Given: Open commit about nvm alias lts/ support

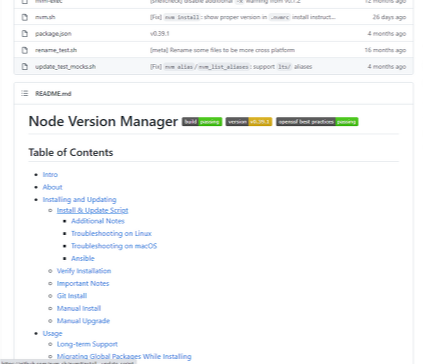Looking at the screenshot, I should click(231, 67).
